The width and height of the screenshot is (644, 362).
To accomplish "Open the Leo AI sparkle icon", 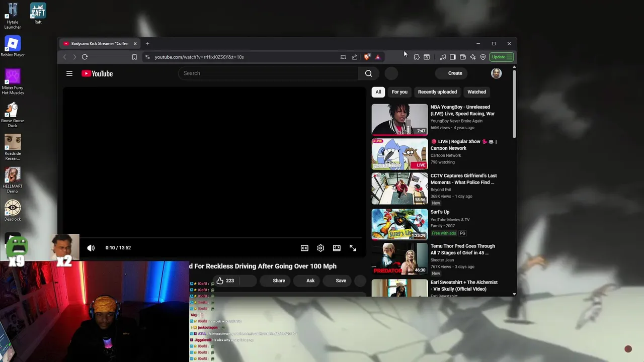I will [x=473, y=57].
